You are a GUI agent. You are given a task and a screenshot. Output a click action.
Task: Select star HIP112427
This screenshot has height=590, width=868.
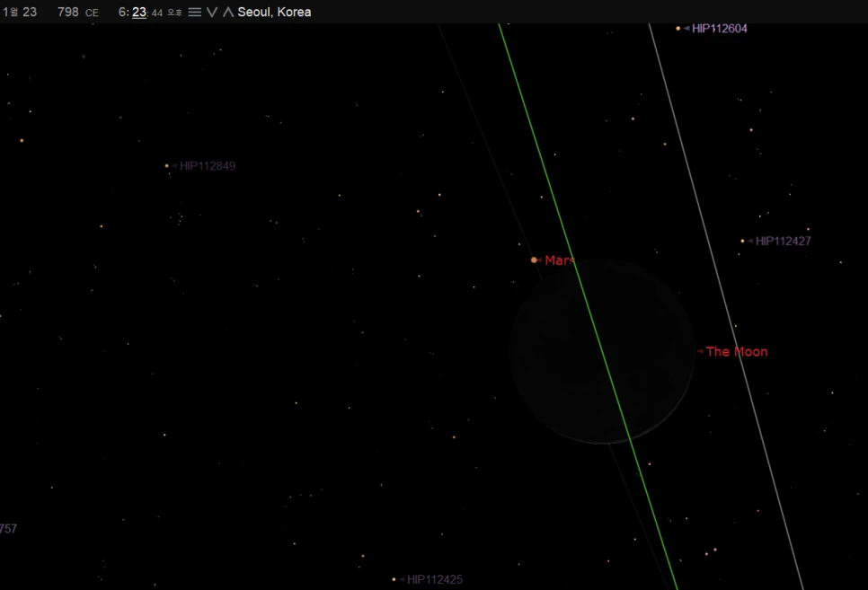pyautogui.click(x=743, y=241)
